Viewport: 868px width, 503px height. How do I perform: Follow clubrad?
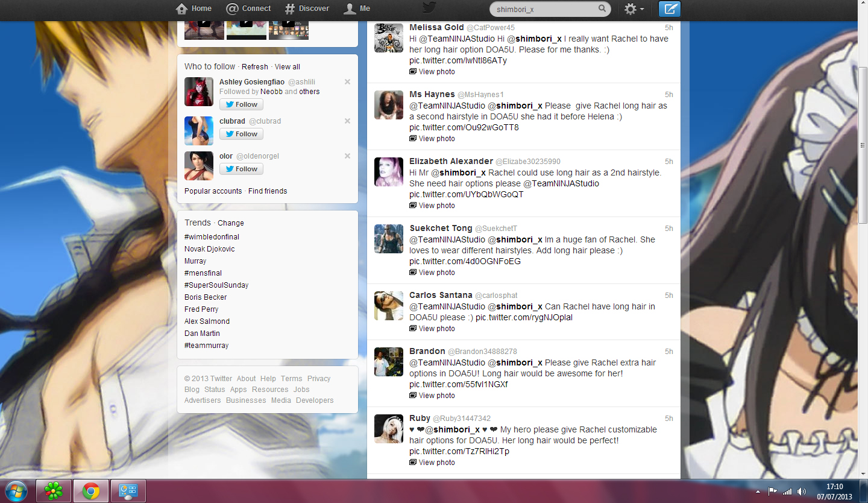(x=241, y=134)
